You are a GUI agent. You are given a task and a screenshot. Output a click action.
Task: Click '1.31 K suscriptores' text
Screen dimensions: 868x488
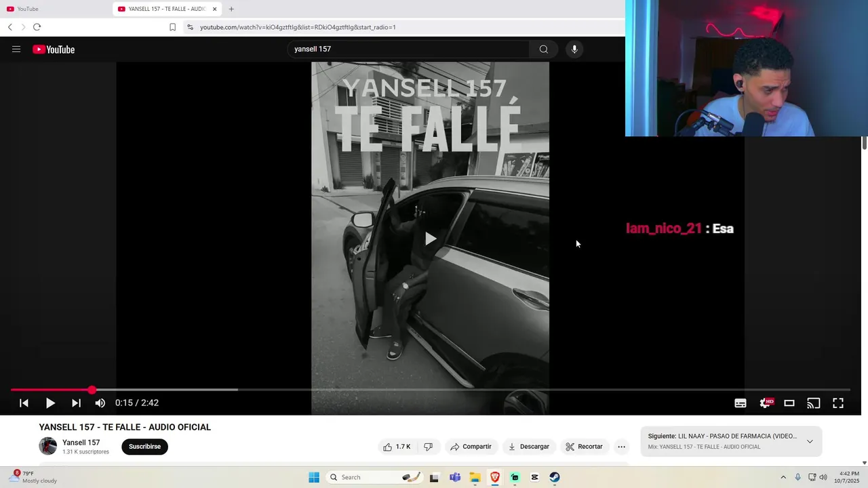point(85,452)
